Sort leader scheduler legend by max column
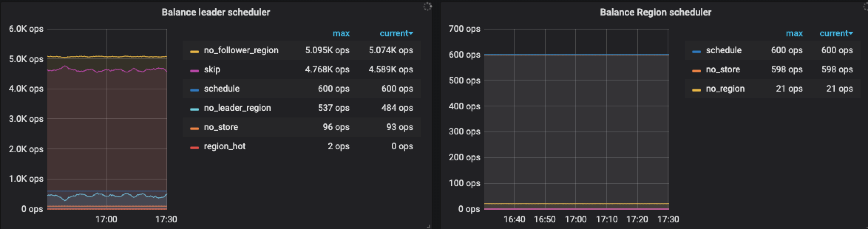868x229 pixels. pyautogui.click(x=341, y=33)
